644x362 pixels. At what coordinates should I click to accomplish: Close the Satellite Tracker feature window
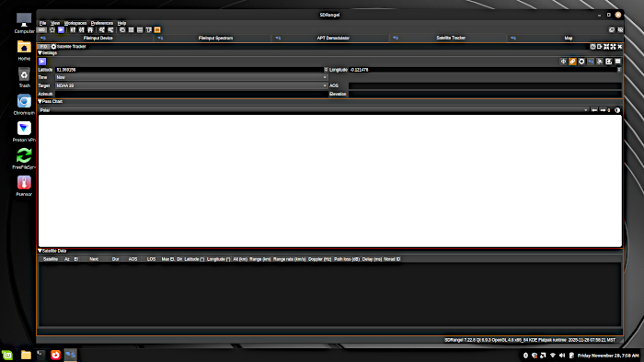[x=620, y=47]
